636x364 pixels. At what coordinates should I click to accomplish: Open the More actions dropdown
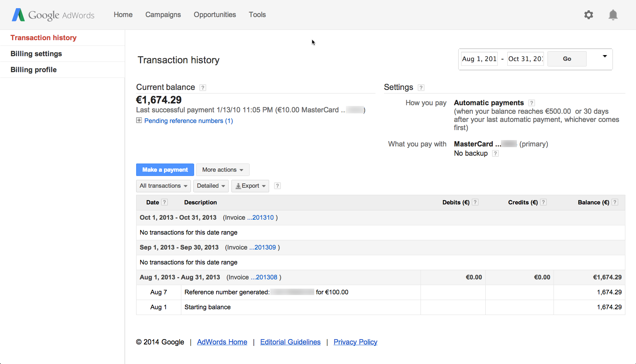pyautogui.click(x=223, y=170)
